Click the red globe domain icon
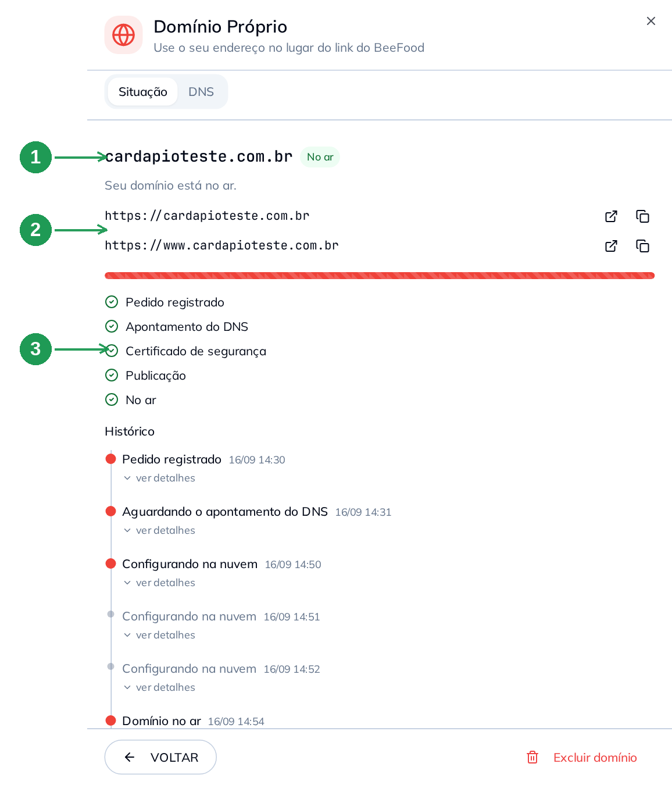This screenshot has width=672, height=785. (x=123, y=35)
